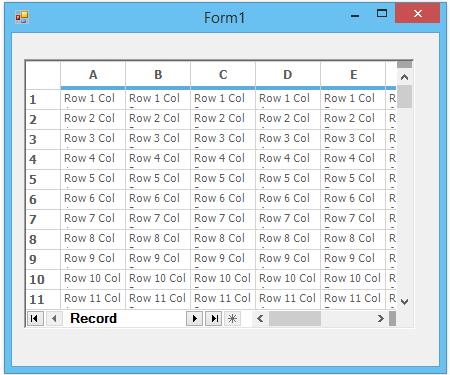
Task: Click cell Row 9 Col in column D
Action: (288, 259)
